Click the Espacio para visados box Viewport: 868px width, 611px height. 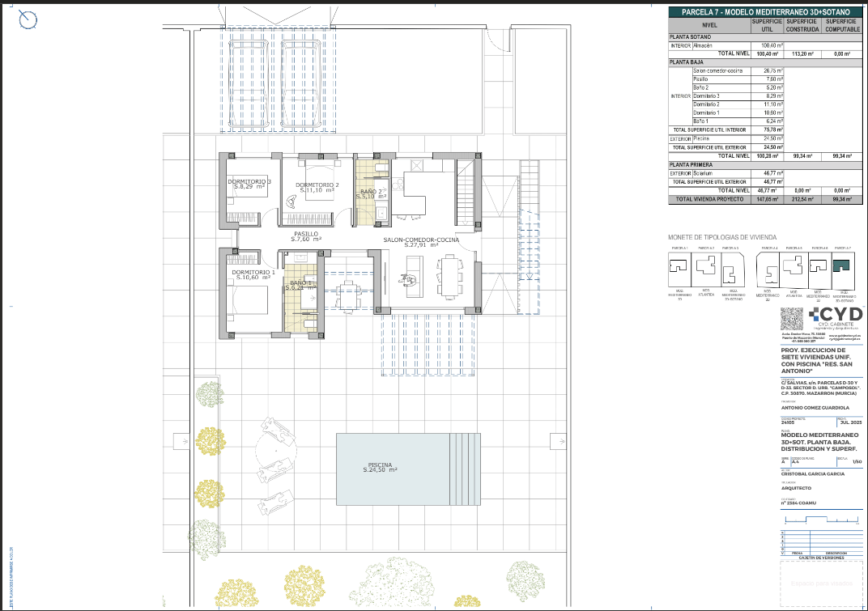822,583
